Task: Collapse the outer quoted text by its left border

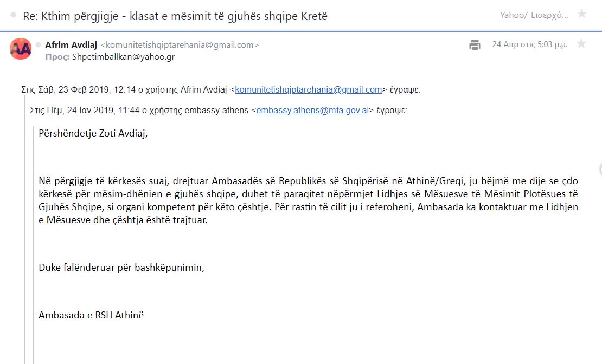Action: [24, 230]
